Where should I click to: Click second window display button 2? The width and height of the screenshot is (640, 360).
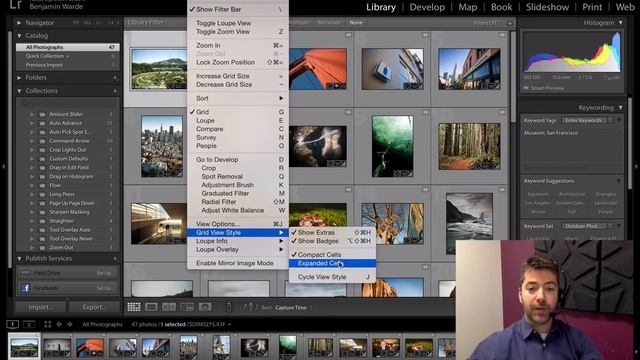click(x=29, y=324)
